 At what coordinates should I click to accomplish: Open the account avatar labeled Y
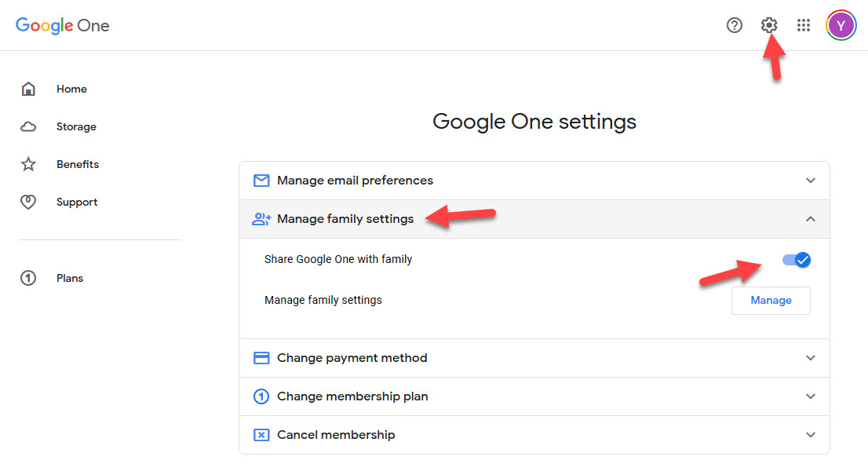click(x=841, y=25)
